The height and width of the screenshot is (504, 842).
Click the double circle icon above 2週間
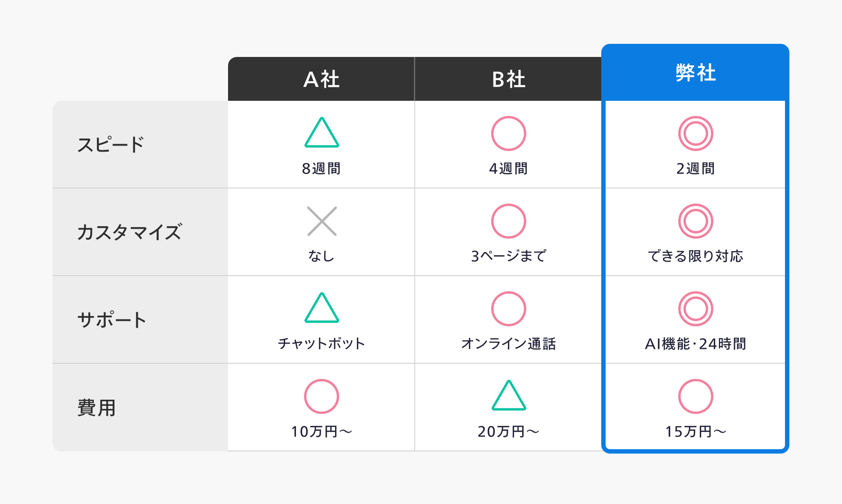pos(696,133)
